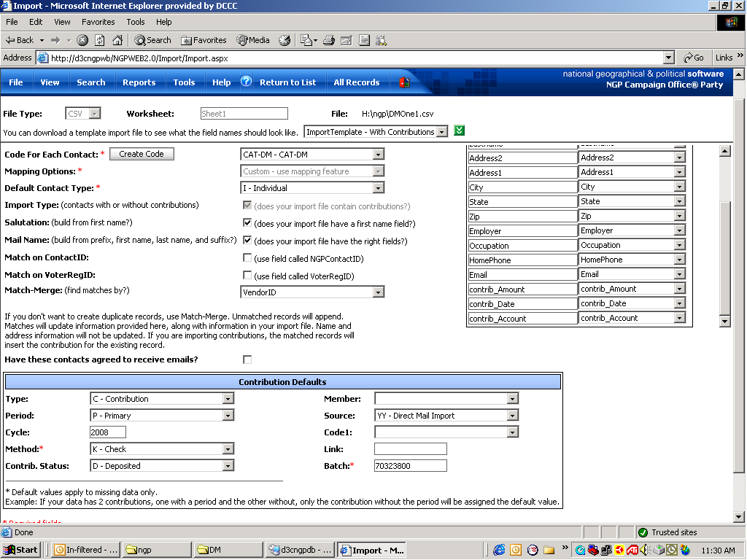Go to the browser Home page icon
Image resolution: width=747 pixels, height=560 pixels.
[x=117, y=40]
